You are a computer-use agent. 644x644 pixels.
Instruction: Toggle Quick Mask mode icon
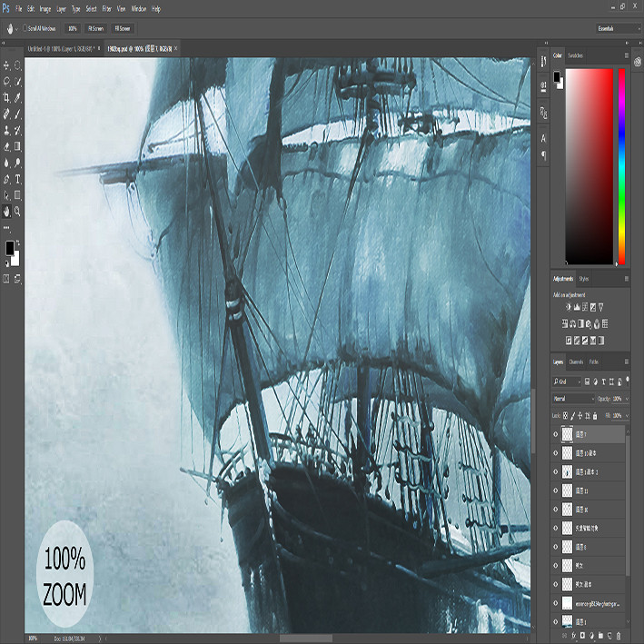6,279
